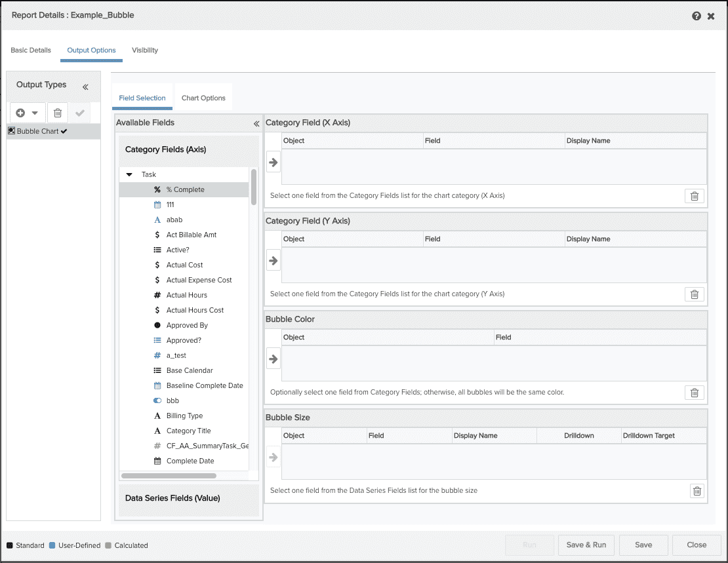Delete the X Axis category field
Image resolution: width=728 pixels, height=563 pixels.
(x=694, y=196)
